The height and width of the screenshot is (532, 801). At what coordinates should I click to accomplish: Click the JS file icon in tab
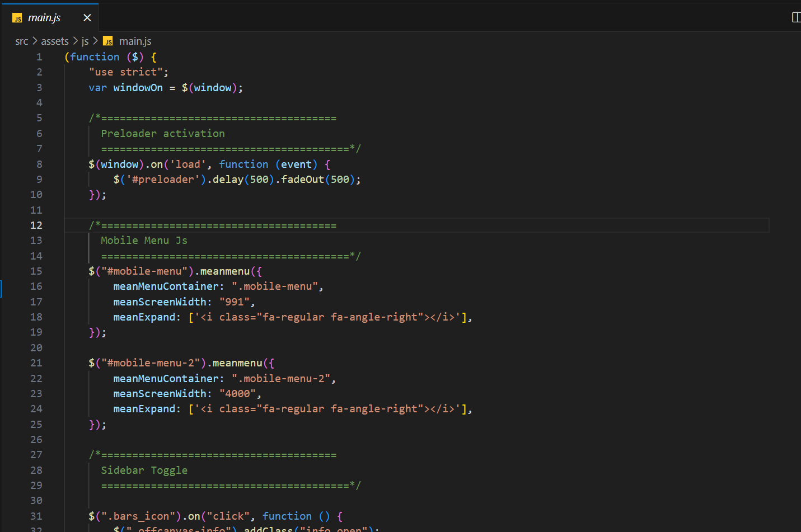pyautogui.click(x=17, y=18)
